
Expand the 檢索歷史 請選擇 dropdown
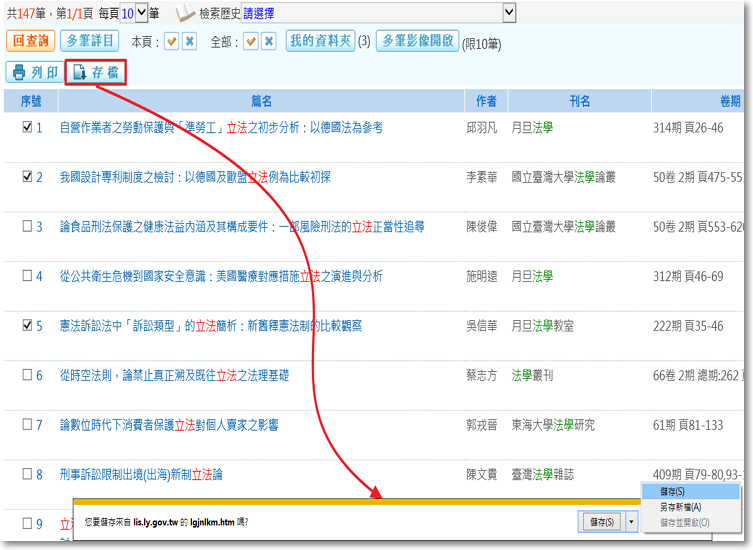coord(509,13)
